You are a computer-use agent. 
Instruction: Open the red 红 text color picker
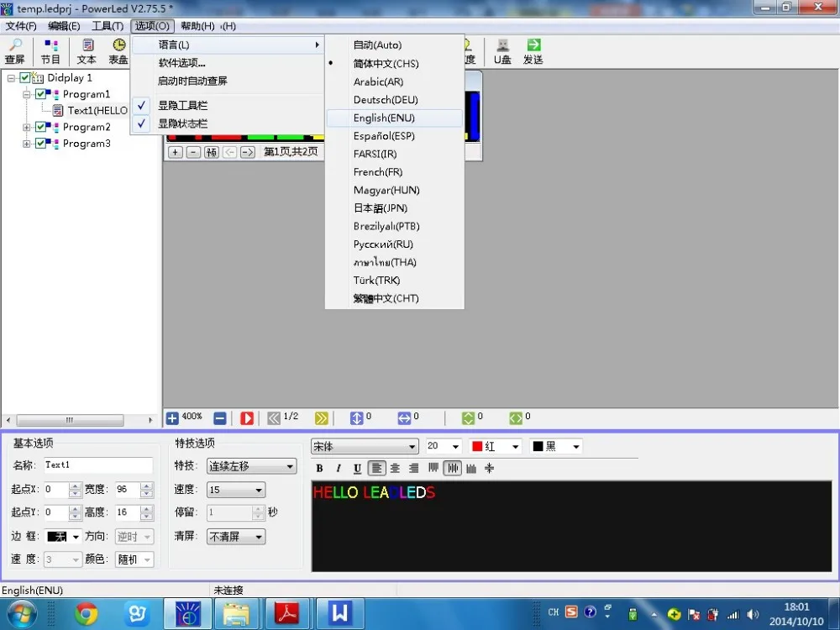(x=496, y=447)
